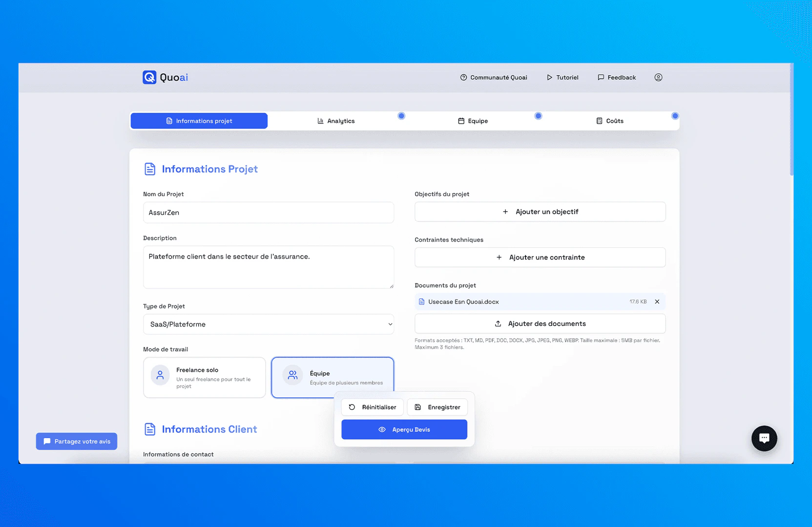The width and height of the screenshot is (812, 527).
Task: Click the blue status dot next to Equipe
Action: click(x=539, y=116)
